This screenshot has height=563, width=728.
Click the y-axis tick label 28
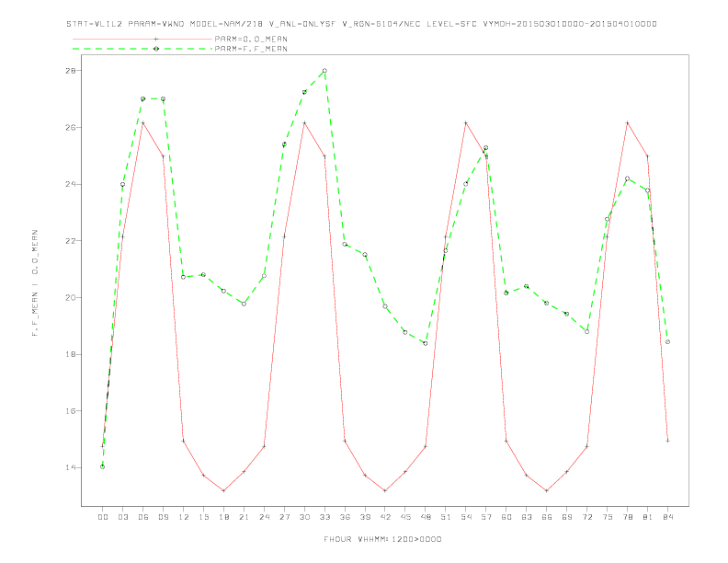[x=70, y=71]
